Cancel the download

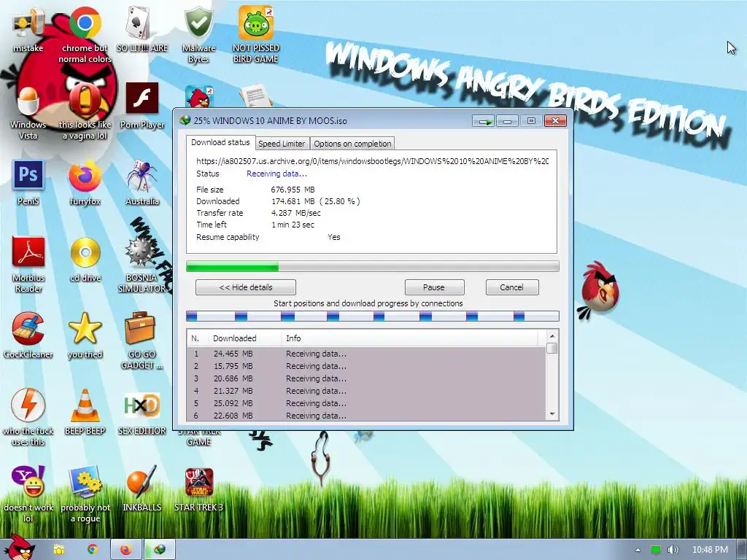pos(512,287)
